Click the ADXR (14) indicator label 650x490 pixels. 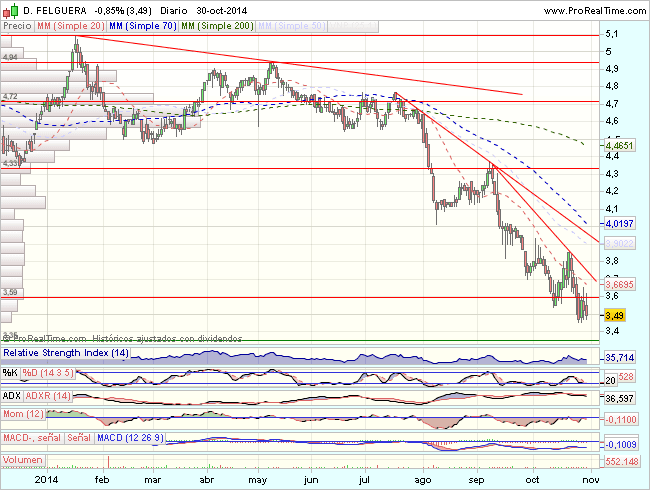coord(52,397)
